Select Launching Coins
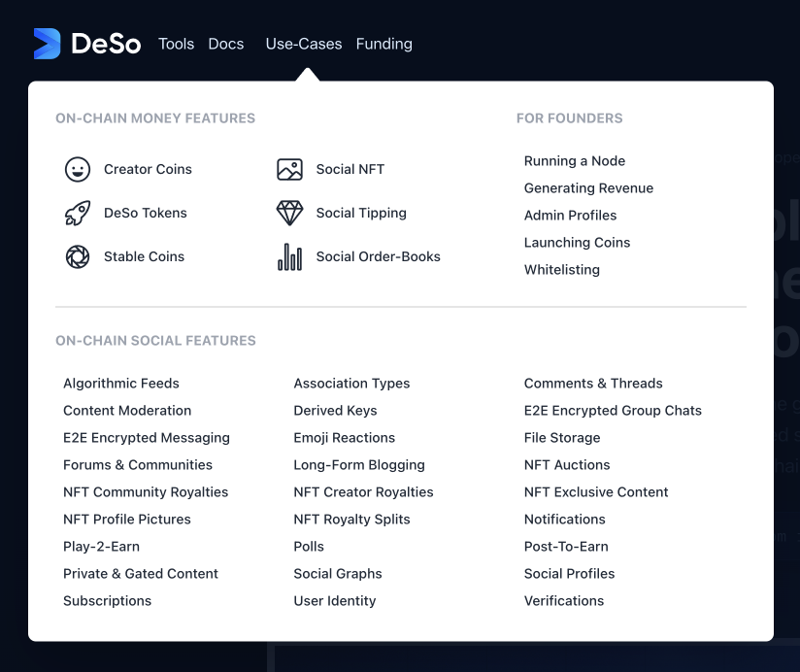The height and width of the screenshot is (672, 800). pyautogui.click(x=577, y=243)
